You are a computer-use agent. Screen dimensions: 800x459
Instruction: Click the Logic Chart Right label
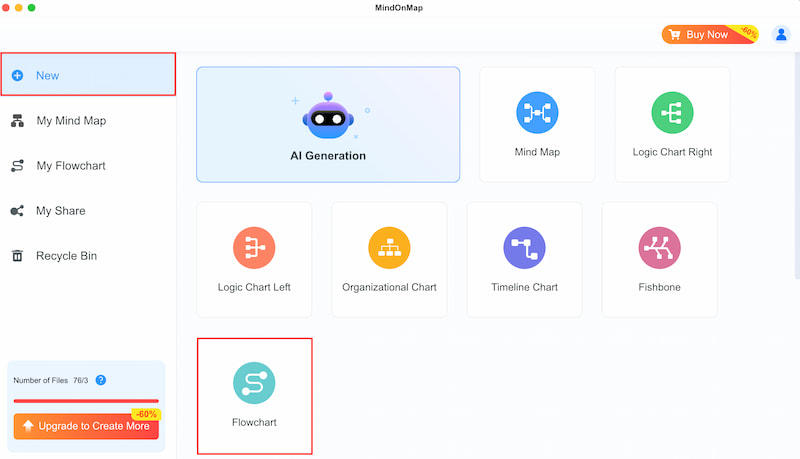click(672, 152)
